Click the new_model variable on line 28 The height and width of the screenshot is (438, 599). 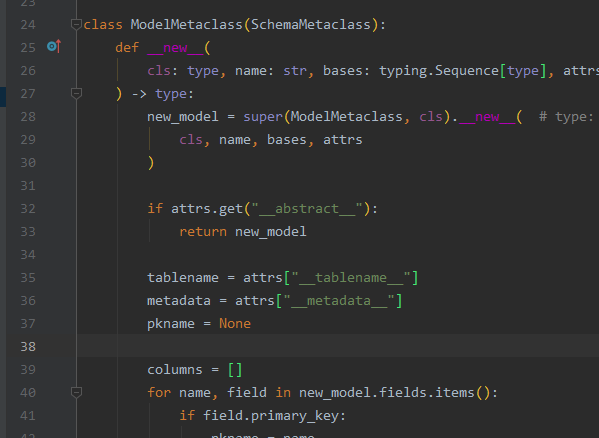click(183, 117)
